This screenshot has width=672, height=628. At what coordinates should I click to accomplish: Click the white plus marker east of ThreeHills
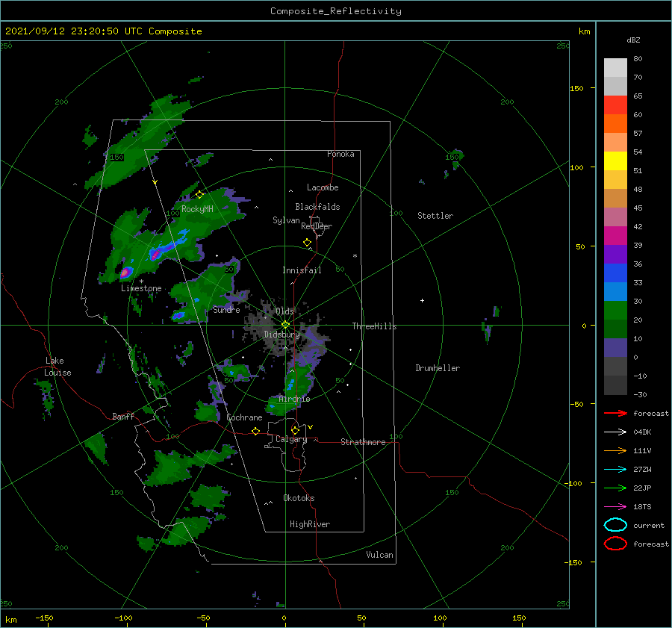tap(422, 300)
